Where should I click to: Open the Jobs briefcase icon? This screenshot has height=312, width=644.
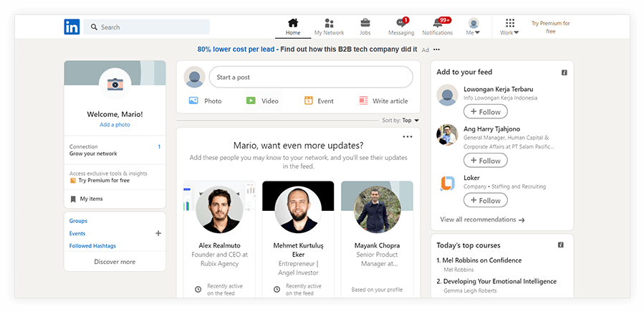(365, 23)
